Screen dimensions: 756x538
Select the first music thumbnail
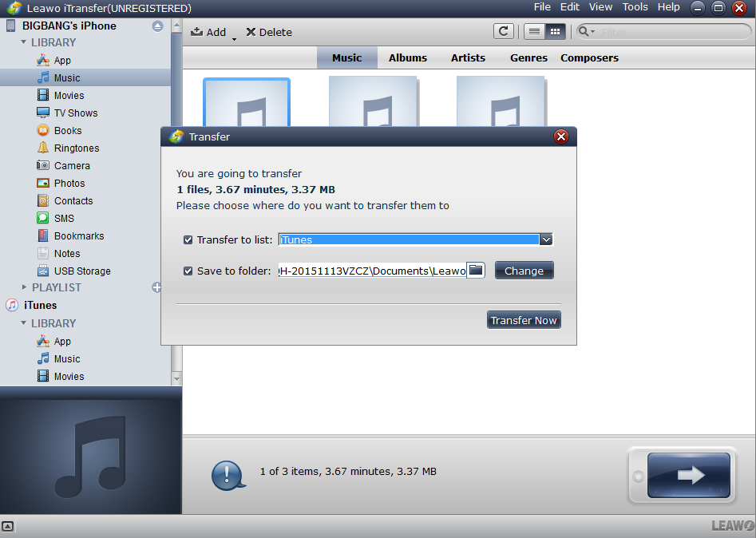point(247,103)
